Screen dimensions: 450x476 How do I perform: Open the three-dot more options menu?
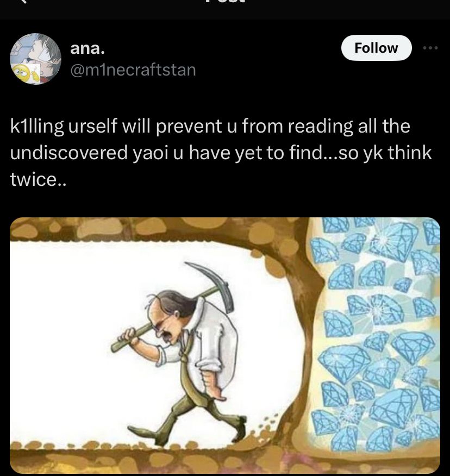430,48
